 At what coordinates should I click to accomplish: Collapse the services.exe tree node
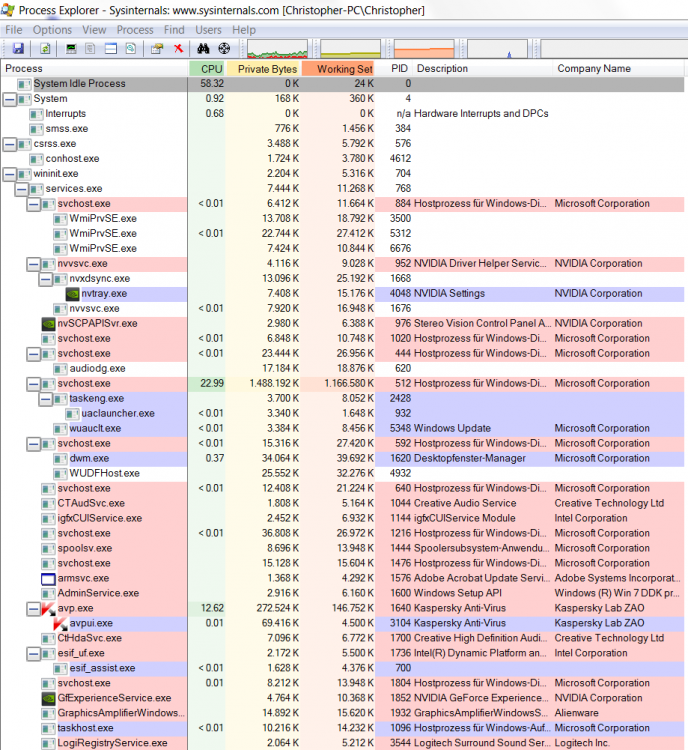22,189
